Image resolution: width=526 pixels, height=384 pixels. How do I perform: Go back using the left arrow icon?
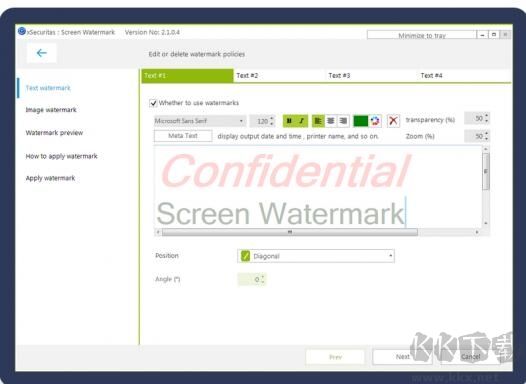pyautogui.click(x=41, y=53)
